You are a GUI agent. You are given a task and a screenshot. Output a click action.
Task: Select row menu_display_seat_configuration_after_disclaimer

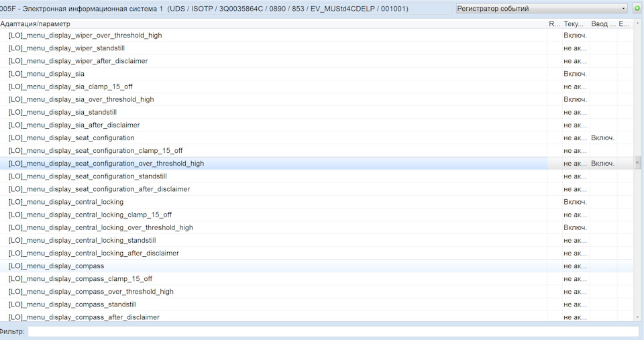click(x=316, y=189)
